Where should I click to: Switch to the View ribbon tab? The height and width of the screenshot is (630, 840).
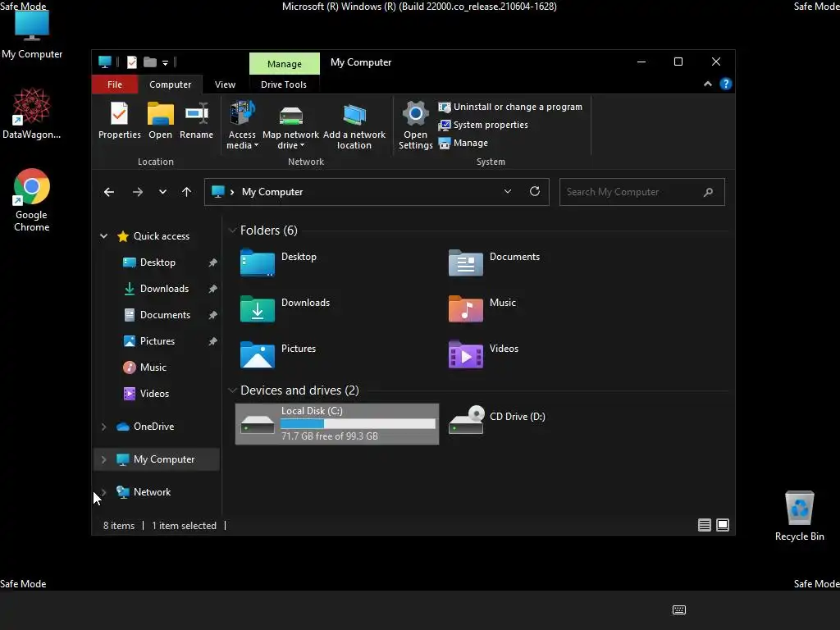coord(225,84)
